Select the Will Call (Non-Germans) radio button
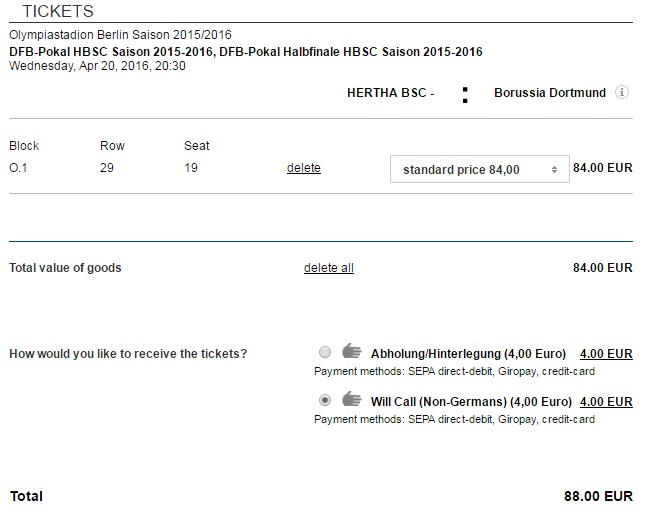The height and width of the screenshot is (520, 646). pos(324,400)
